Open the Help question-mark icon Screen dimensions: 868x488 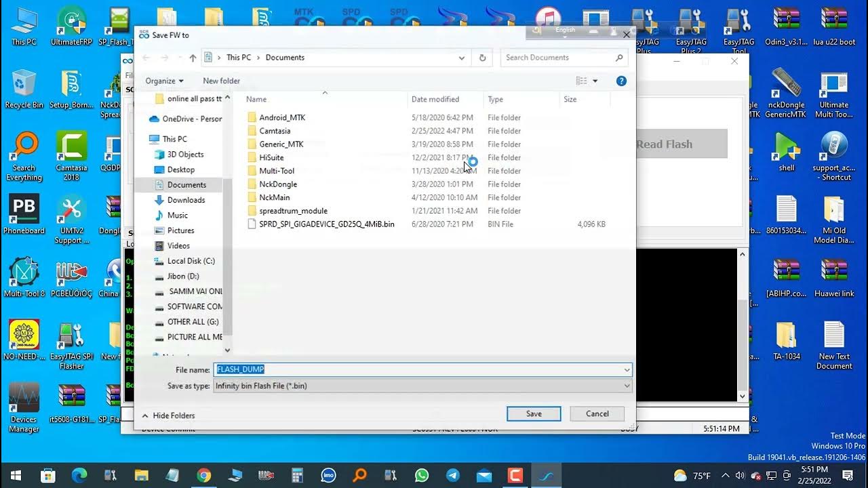621,81
